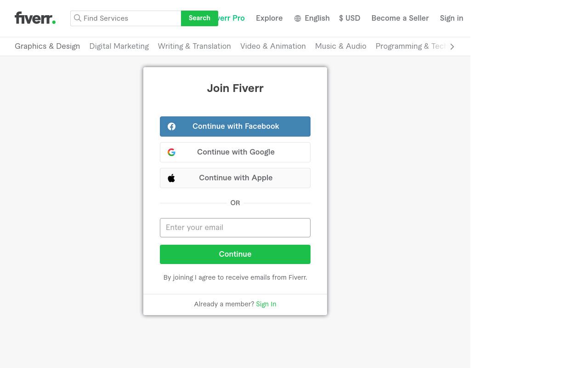Click the Sign In link below the form
This screenshot has height=368, width=588.
[266, 304]
